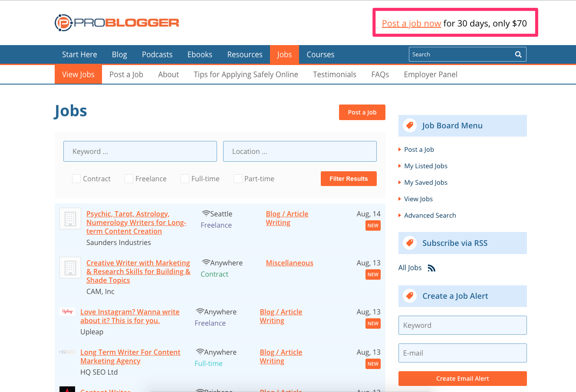This screenshot has width=576, height=392.
Task: Click the Saunders Industries company logo placeholder
Action: pos(70,219)
